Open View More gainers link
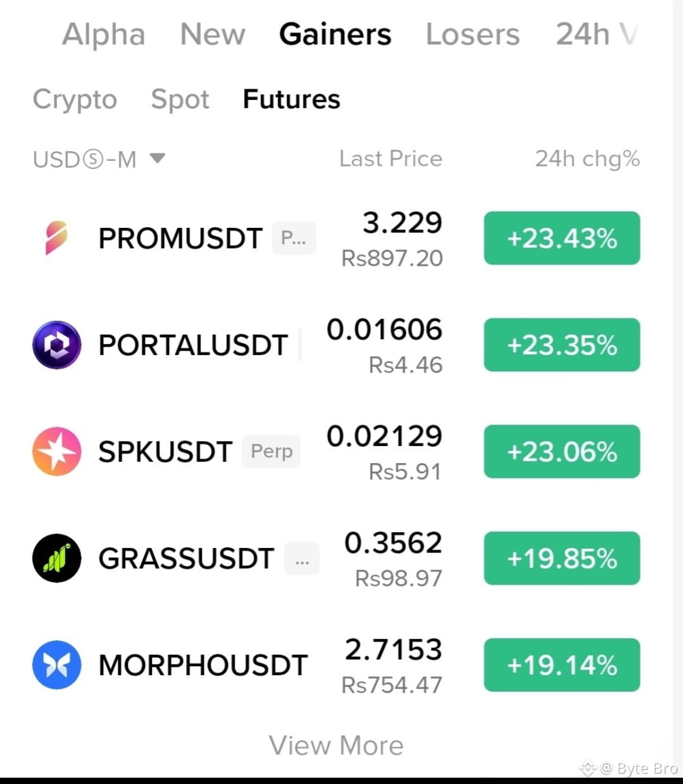Viewport: 683px width, 784px height. 336,745
